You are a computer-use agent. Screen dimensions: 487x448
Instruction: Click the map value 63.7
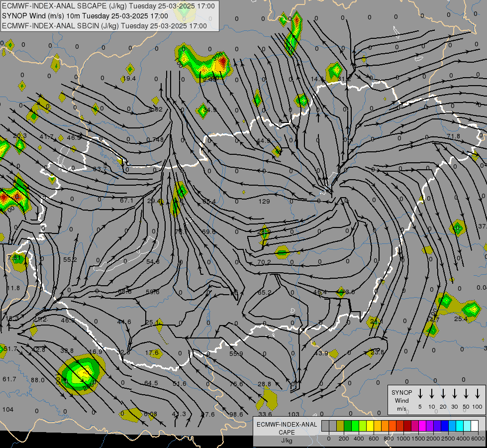click(x=100, y=169)
